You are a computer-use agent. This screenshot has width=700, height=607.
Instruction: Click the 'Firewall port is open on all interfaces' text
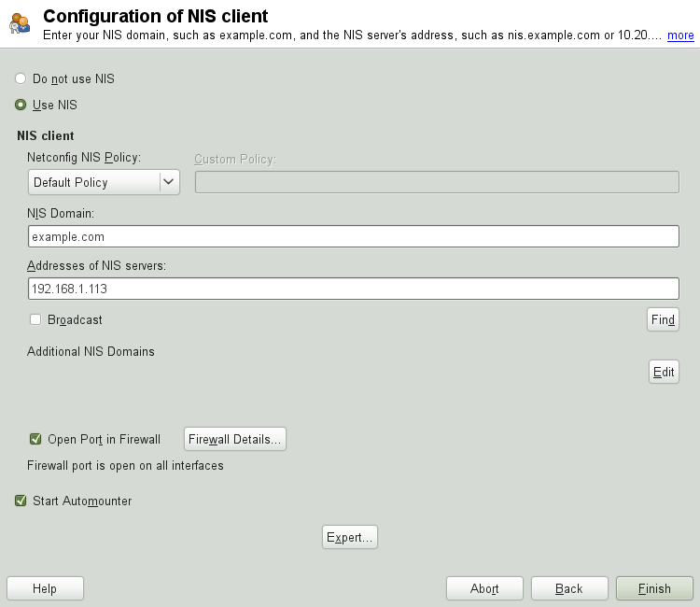(125, 465)
